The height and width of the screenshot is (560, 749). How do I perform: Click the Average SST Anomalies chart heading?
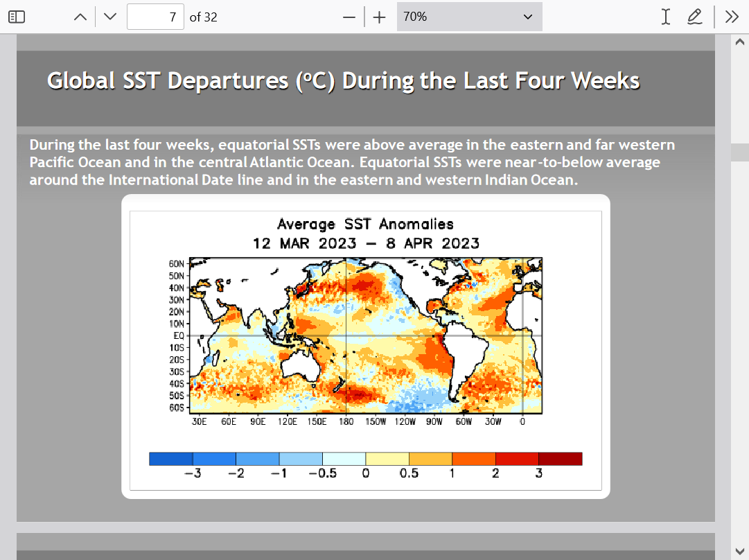pos(365,224)
